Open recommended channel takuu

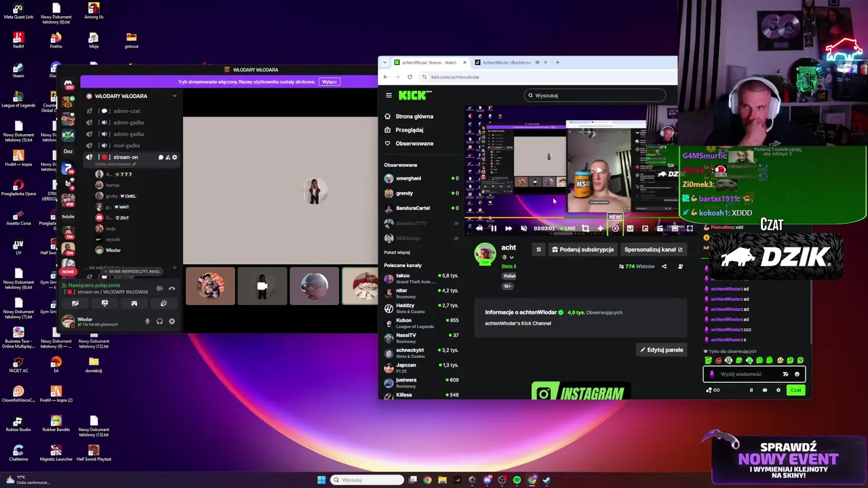tap(421, 279)
